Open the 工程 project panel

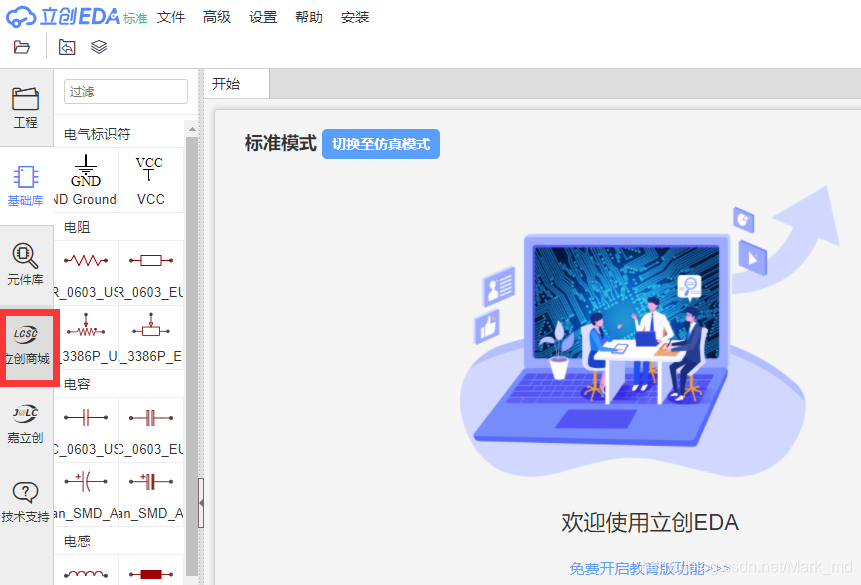(26, 108)
